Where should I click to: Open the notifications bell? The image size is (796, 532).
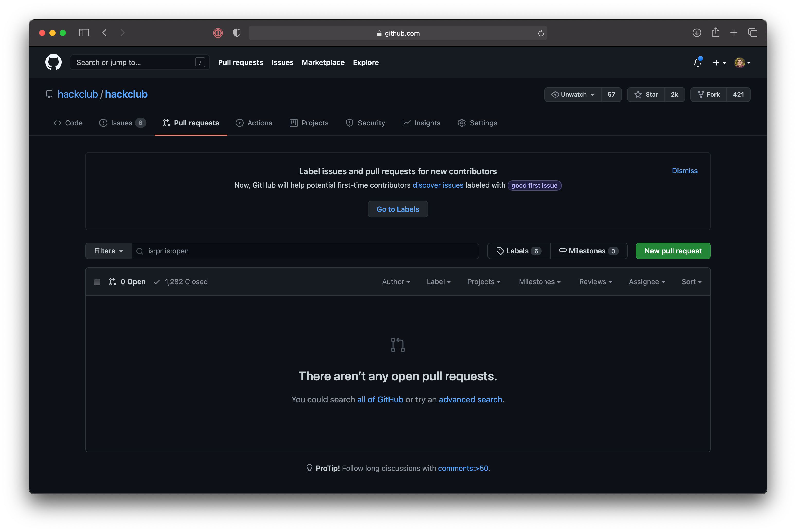click(698, 62)
